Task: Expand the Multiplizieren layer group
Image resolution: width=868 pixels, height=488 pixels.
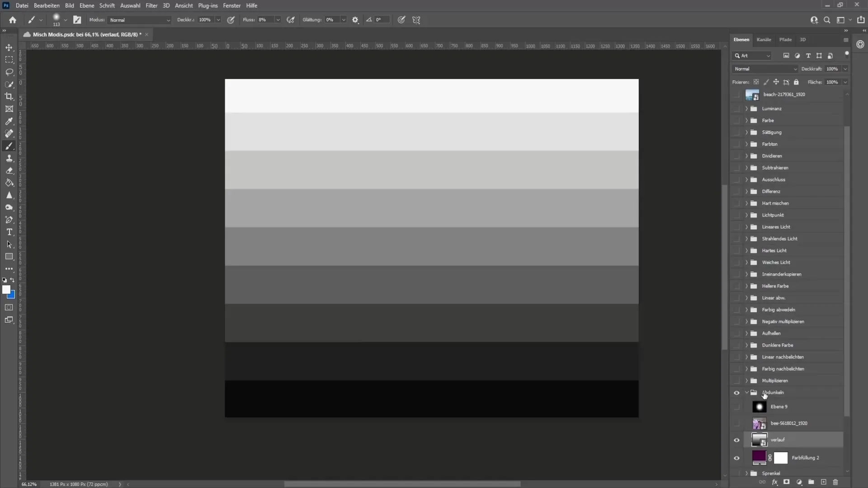Action: (746, 380)
